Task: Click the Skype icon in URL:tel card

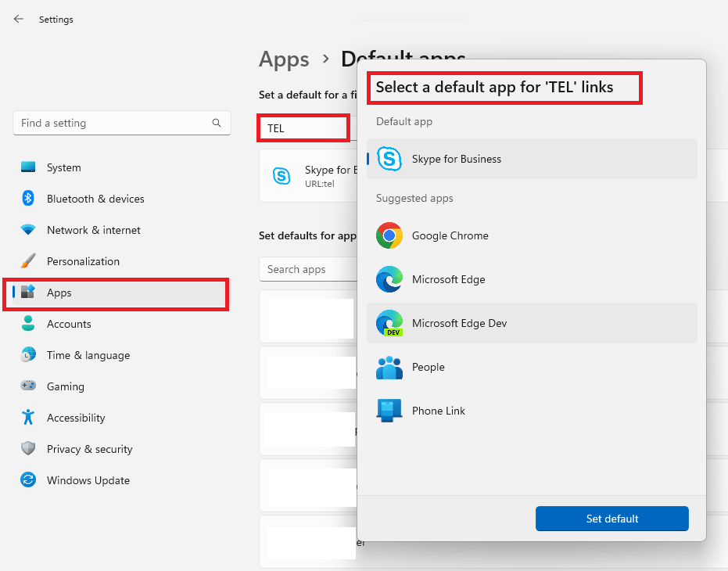Action: point(282,176)
